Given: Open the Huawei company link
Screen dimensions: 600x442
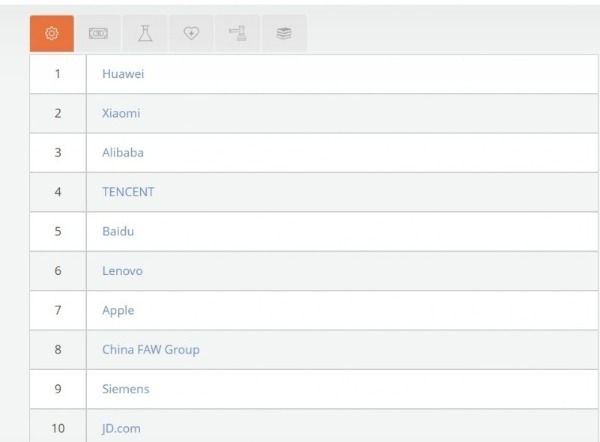Looking at the screenshot, I should click(x=124, y=73).
